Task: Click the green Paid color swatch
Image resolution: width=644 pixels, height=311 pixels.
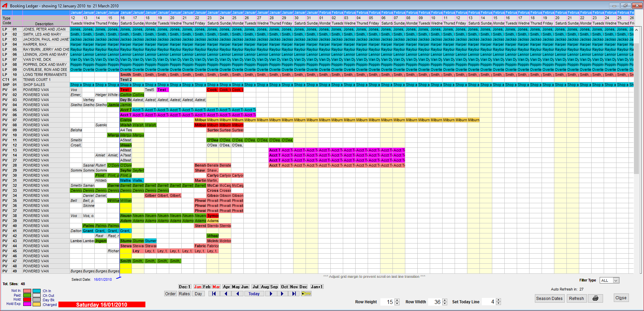Action: (x=27, y=296)
